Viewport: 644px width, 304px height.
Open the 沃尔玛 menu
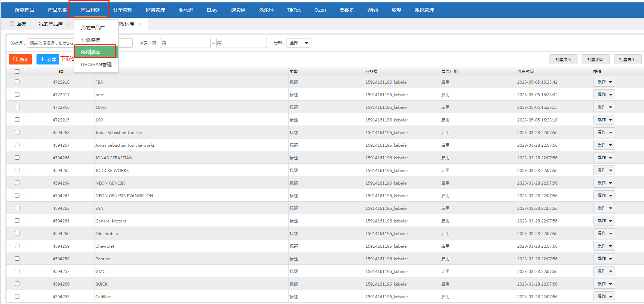[x=266, y=10]
